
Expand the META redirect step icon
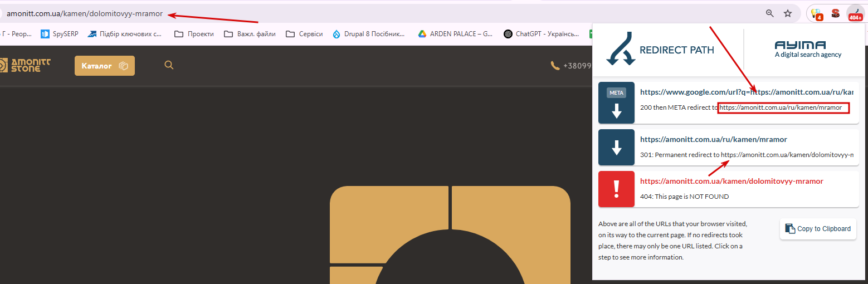[616, 103]
